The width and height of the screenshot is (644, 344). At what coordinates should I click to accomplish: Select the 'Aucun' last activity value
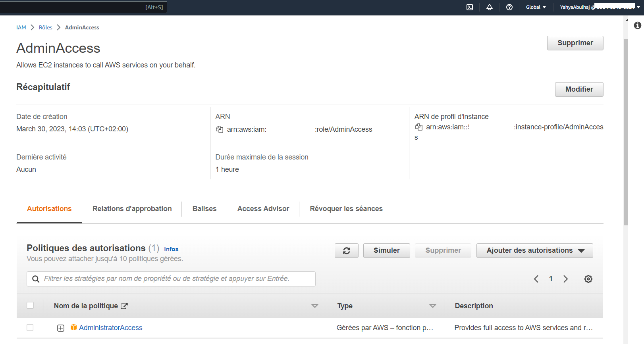point(26,169)
